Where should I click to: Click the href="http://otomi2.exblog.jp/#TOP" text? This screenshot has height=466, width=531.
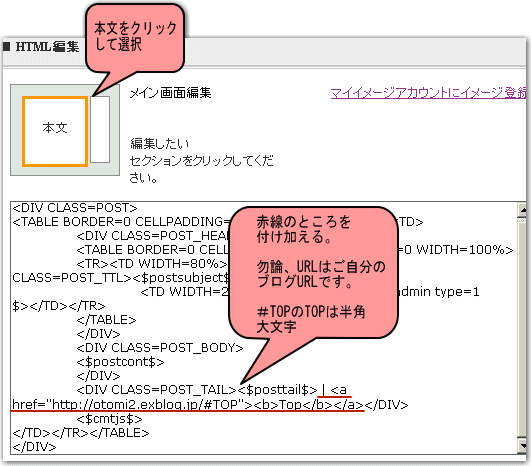point(128,405)
